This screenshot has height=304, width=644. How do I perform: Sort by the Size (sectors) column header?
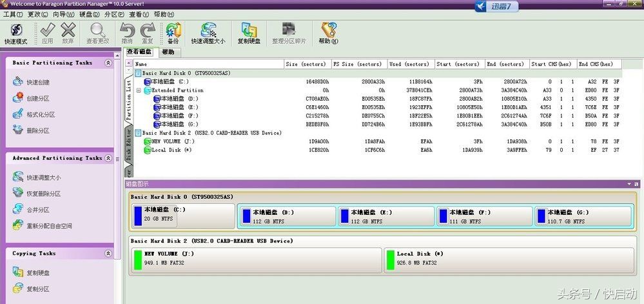click(307, 64)
